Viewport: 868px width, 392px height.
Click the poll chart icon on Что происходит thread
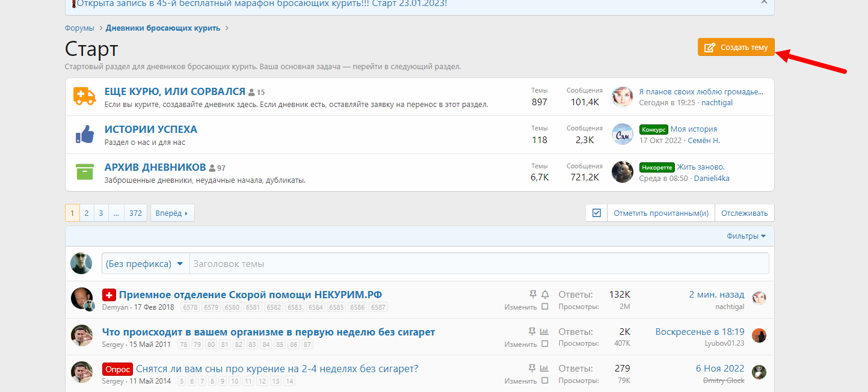coord(545,332)
